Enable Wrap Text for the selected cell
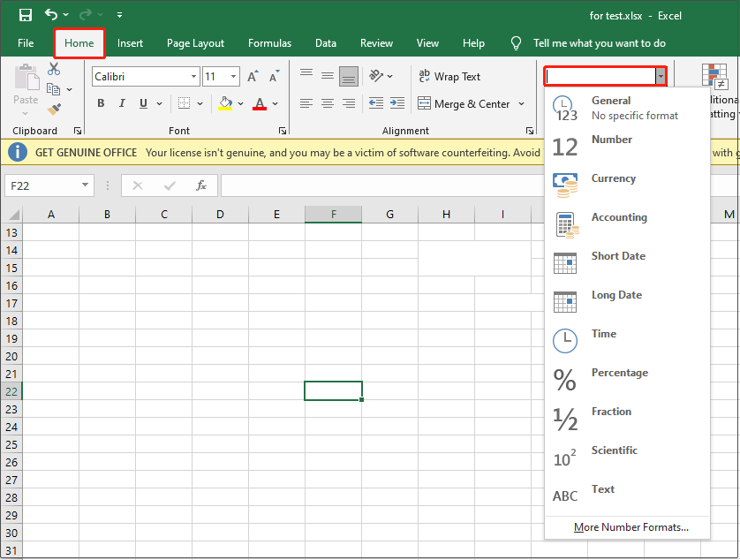 point(449,76)
